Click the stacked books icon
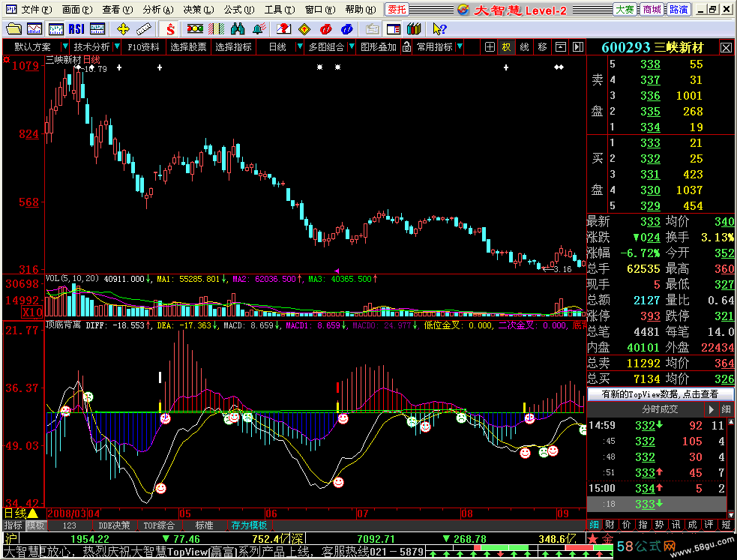Viewport: 737px width, 560px height. point(414,29)
